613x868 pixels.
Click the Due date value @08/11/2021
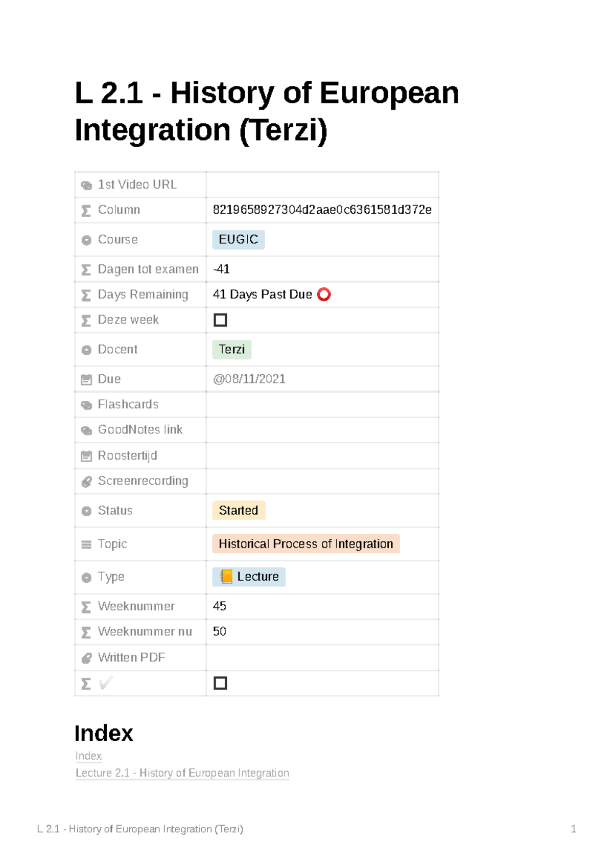coord(249,379)
